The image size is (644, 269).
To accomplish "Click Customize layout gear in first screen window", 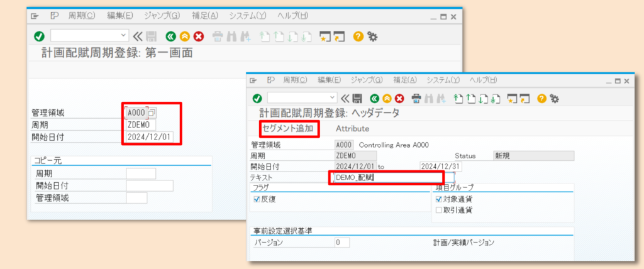I will pos(372,36).
